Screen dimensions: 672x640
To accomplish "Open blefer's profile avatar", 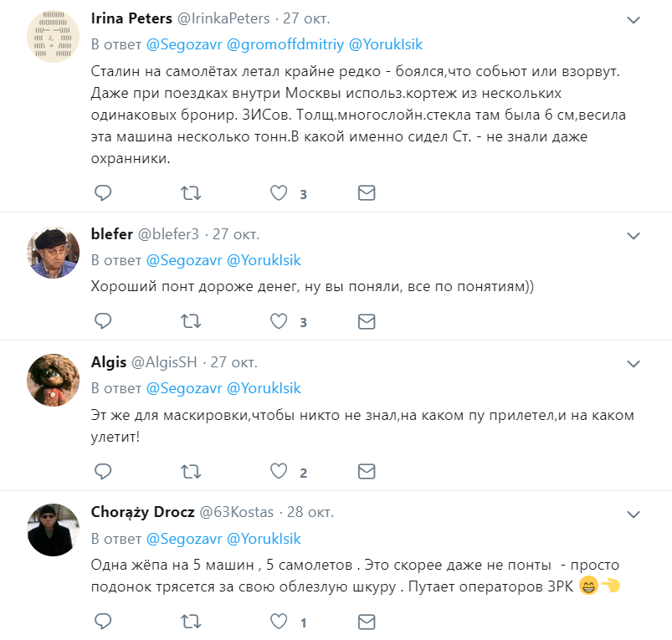I will pyautogui.click(x=54, y=253).
